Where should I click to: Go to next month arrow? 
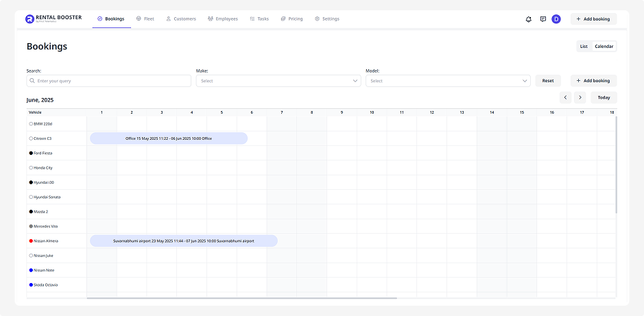pos(580,97)
